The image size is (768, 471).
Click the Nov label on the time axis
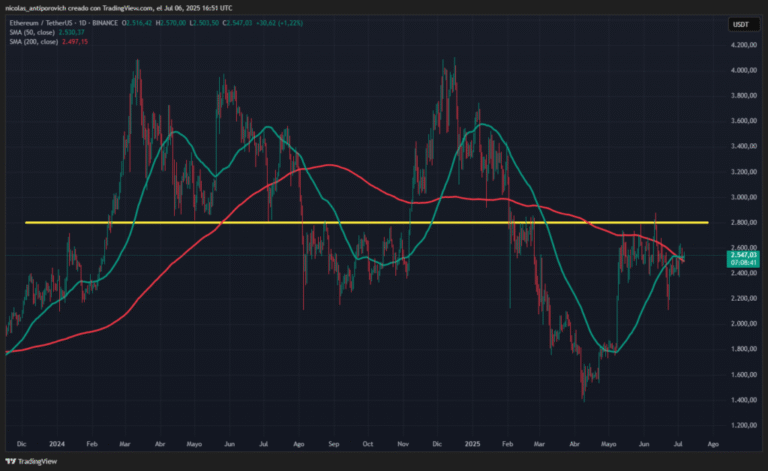(x=403, y=444)
